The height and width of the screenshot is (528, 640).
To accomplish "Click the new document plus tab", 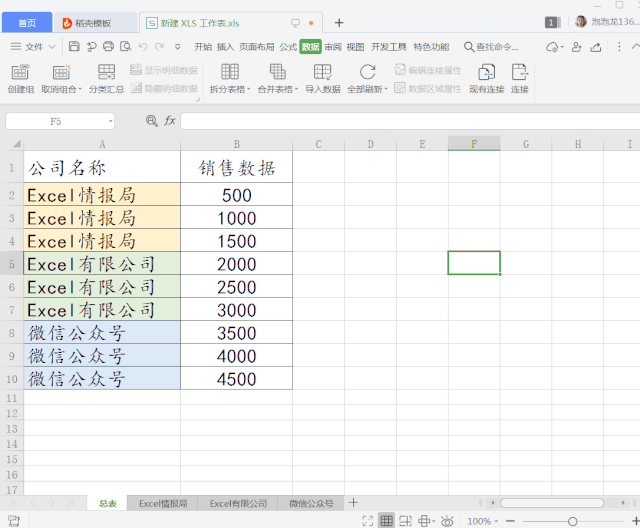I will point(339,22).
